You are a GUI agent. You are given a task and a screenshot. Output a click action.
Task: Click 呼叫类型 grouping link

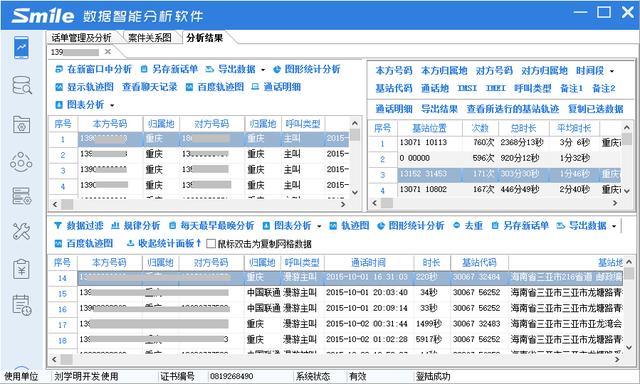[x=533, y=88]
